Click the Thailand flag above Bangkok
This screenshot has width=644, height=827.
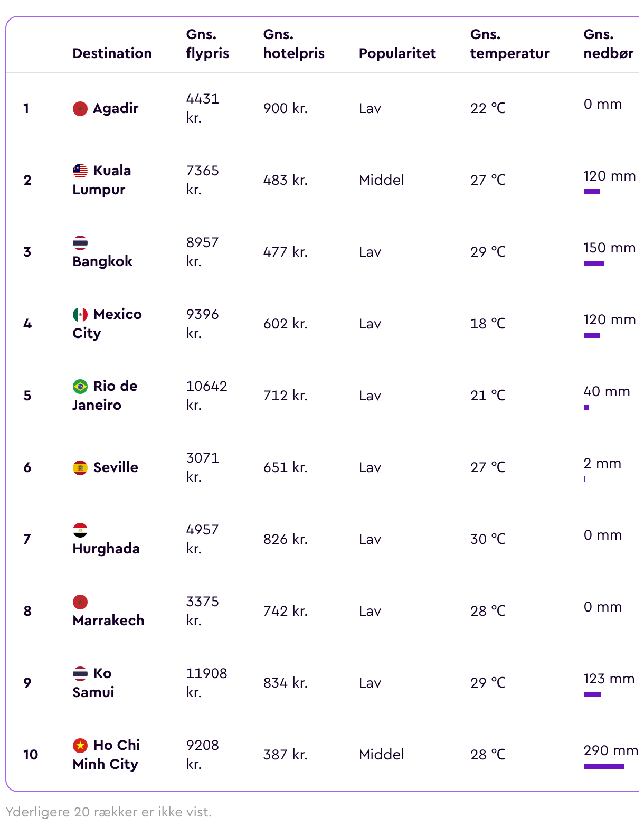[x=80, y=243]
